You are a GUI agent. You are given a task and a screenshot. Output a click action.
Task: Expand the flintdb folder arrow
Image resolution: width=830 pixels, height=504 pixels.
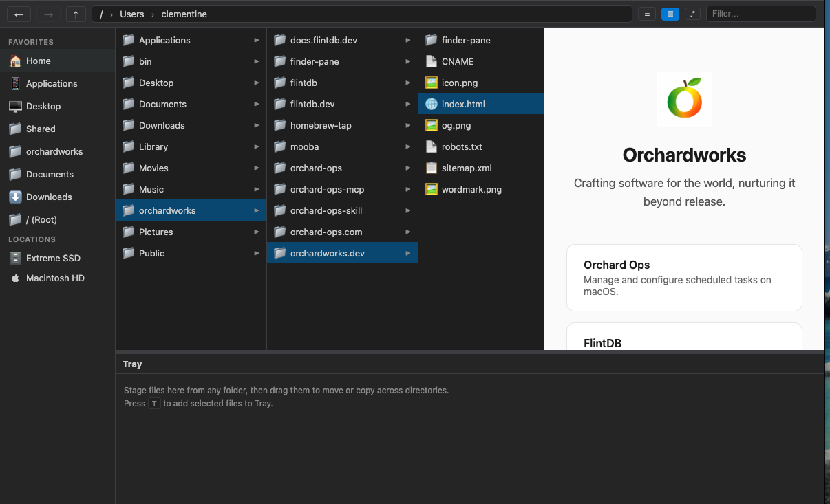(408, 83)
